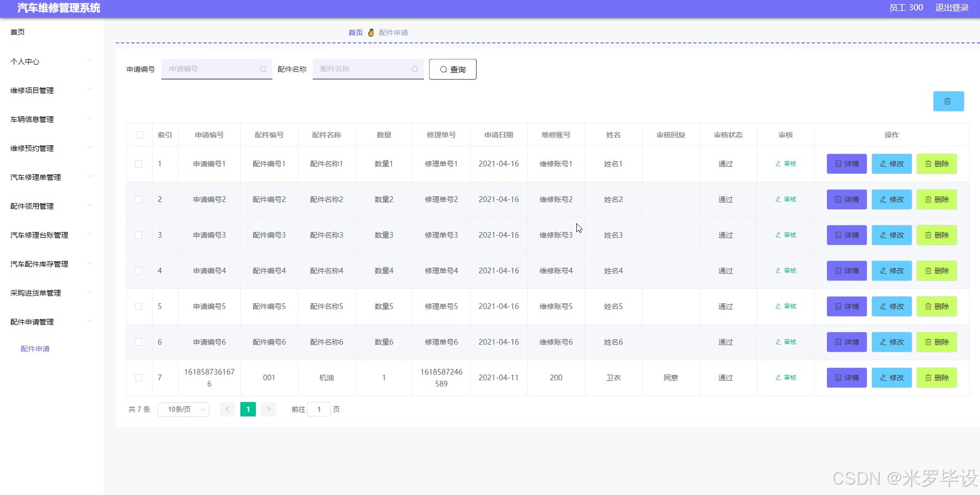Image resolution: width=980 pixels, height=495 pixels.
Task: Click the 2021-04-11 date cell
Action: point(499,378)
